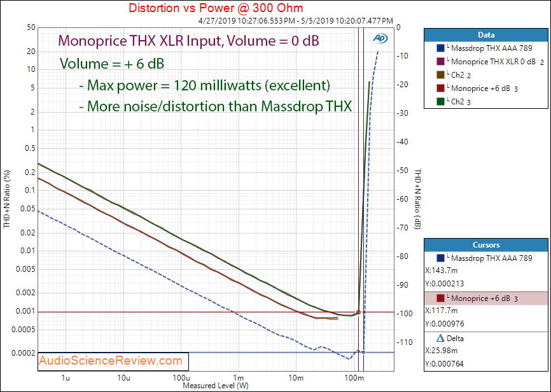Click the graph timestamp date range text
Image resolution: width=551 pixels, height=392 pixels.
point(295,21)
